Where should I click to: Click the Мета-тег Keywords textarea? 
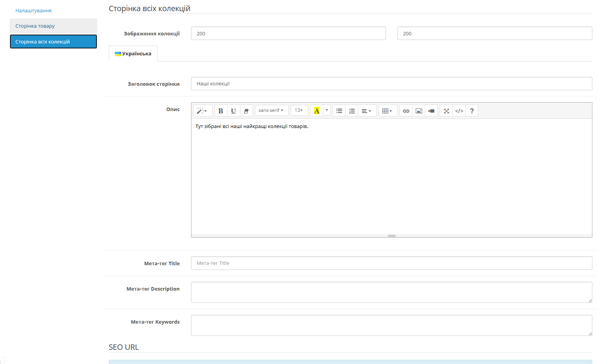pos(391,325)
